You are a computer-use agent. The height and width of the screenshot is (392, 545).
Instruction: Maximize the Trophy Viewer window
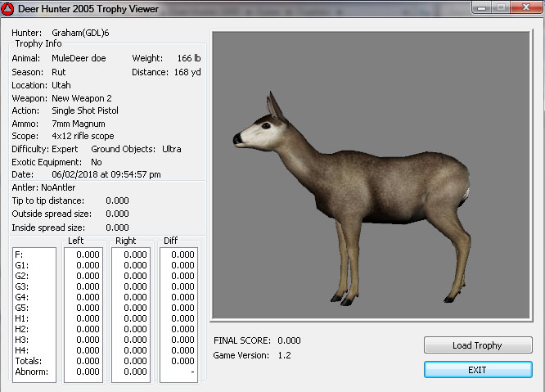[500, 8]
